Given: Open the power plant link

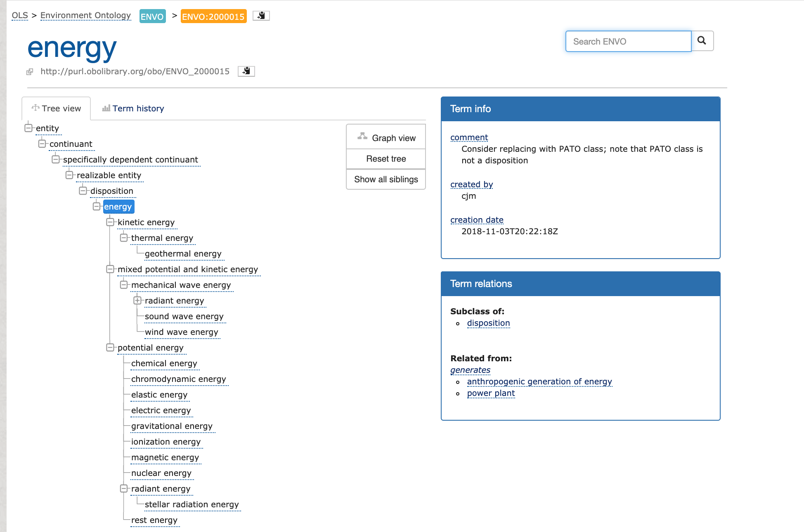Looking at the screenshot, I should click(x=491, y=393).
